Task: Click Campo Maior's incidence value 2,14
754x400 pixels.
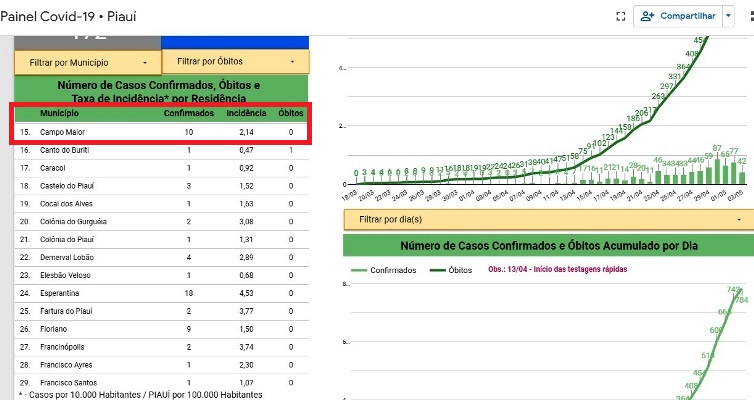Action: (246, 132)
